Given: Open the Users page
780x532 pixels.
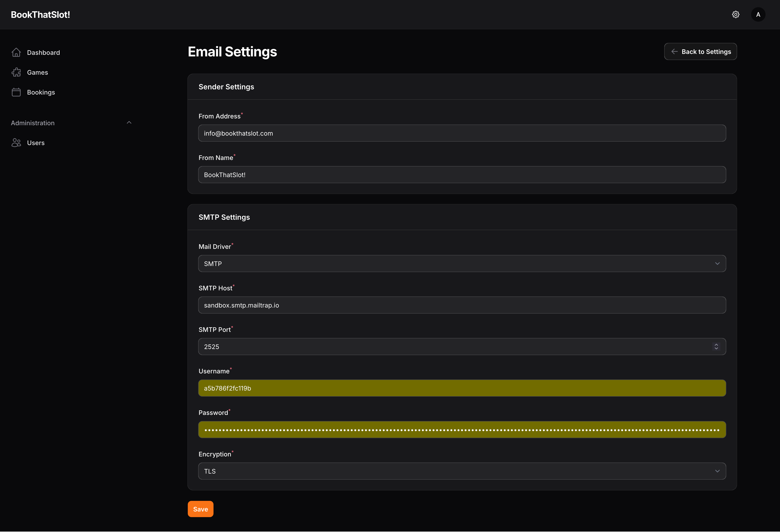Looking at the screenshot, I should point(36,143).
